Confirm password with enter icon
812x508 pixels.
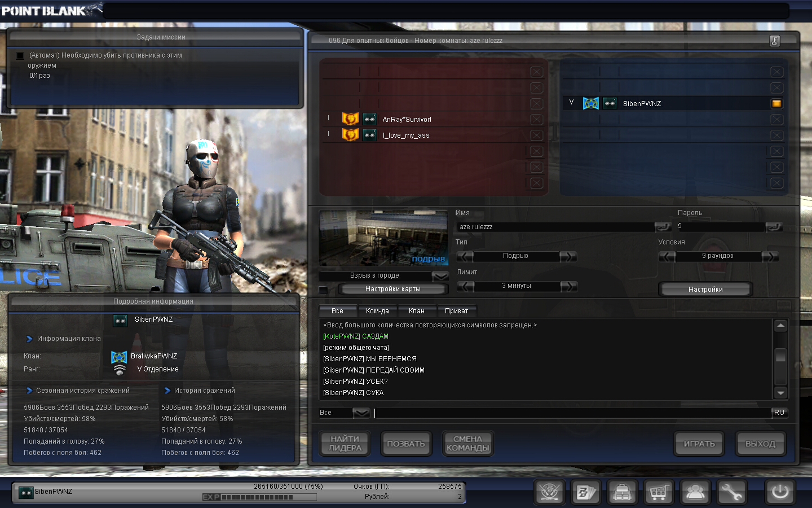tap(774, 226)
